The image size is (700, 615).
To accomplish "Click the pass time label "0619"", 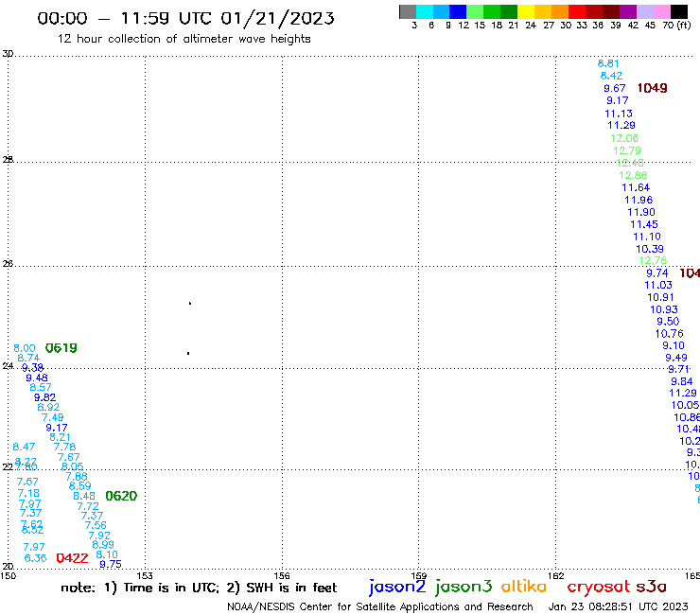I will click(61, 347).
